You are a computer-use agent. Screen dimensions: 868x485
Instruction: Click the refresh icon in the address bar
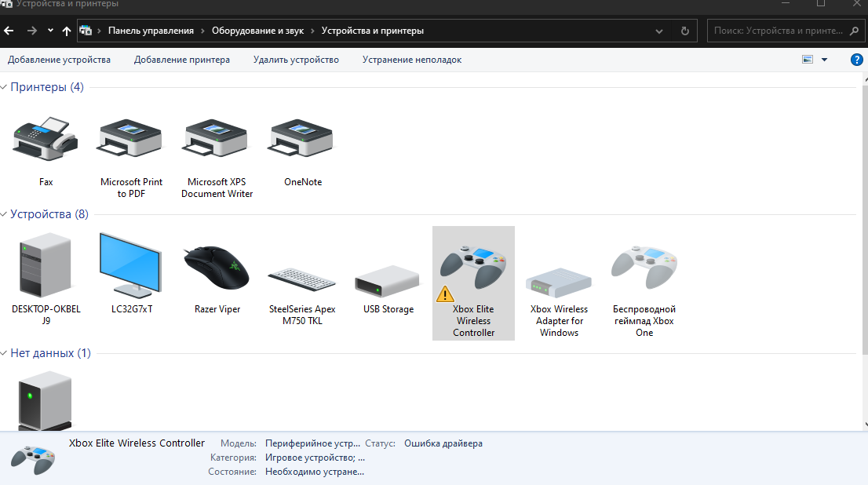pos(685,31)
